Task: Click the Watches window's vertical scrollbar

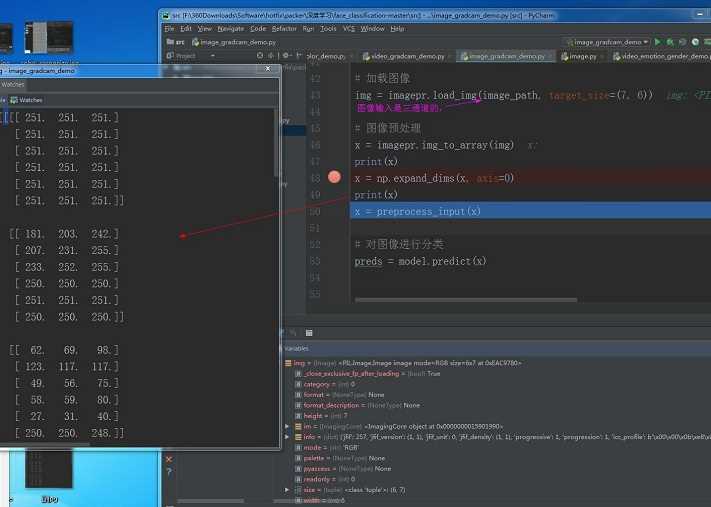Action: point(276,143)
